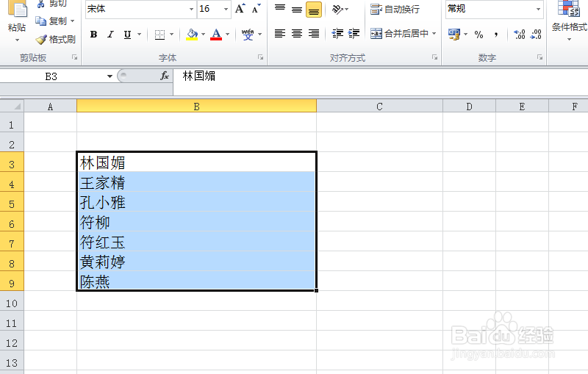Open Number (数字) dialog launcher

[x=539, y=57]
